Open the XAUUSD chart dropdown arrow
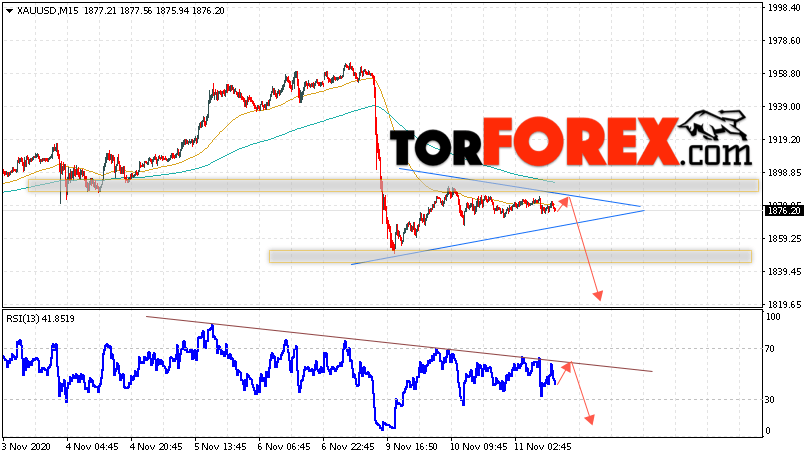 pos(9,11)
